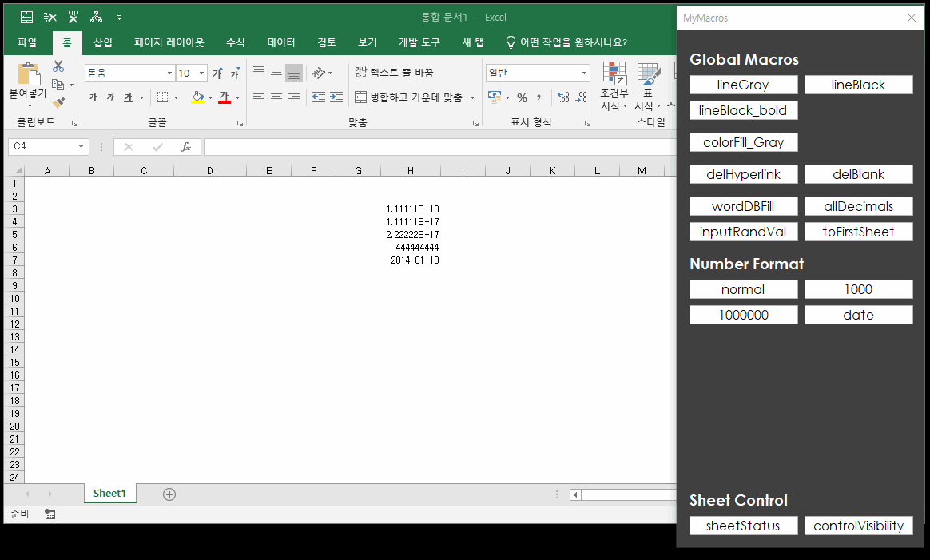Toggle underline formatting (underlined 가)
This screenshot has width=930, height=560.
click(128, 97)
